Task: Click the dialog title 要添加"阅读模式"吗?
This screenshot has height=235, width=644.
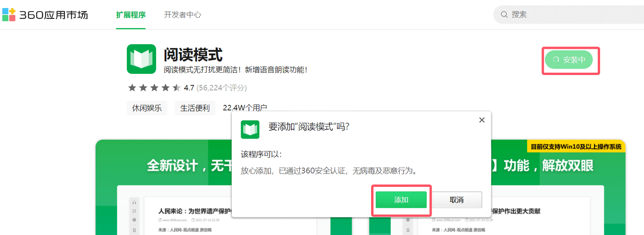Action: click(x=309, y=127)
